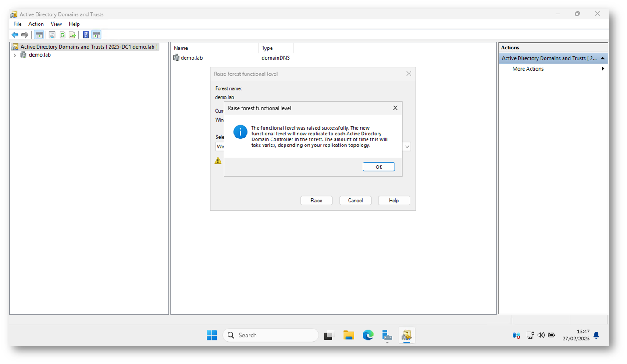
Task: Open Server Manager from the taskbar
Action: [x=387, y=335]
